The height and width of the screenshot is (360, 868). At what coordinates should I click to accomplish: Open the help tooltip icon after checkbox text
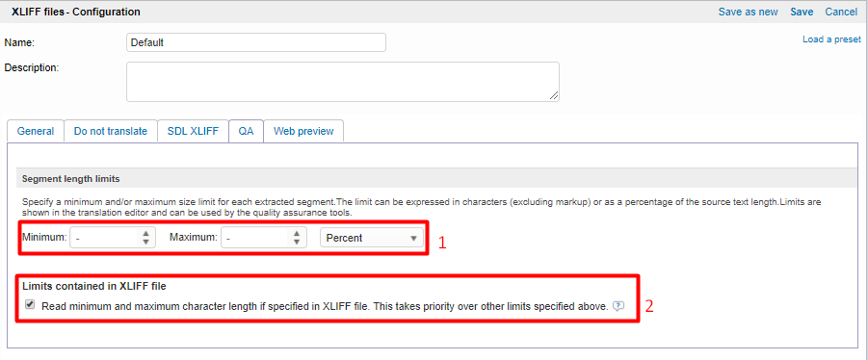click(618, 306)
